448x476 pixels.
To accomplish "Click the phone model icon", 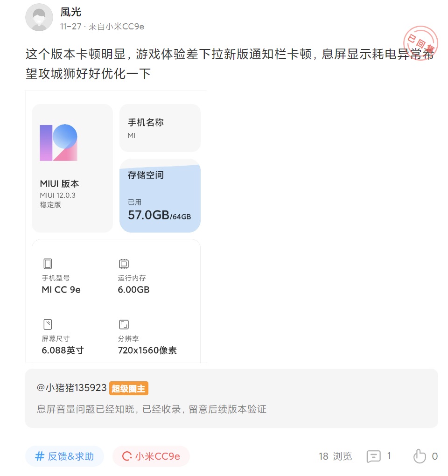I will pos(48,264).
